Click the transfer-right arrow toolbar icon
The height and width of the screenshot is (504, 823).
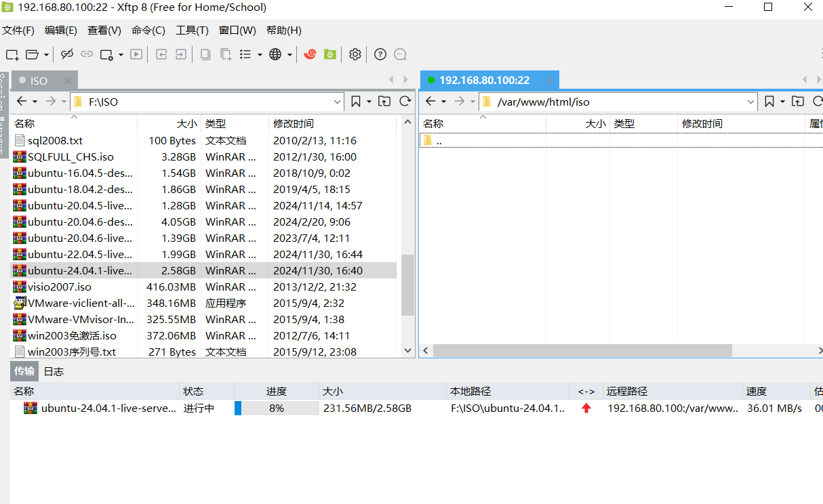[181, 54]
